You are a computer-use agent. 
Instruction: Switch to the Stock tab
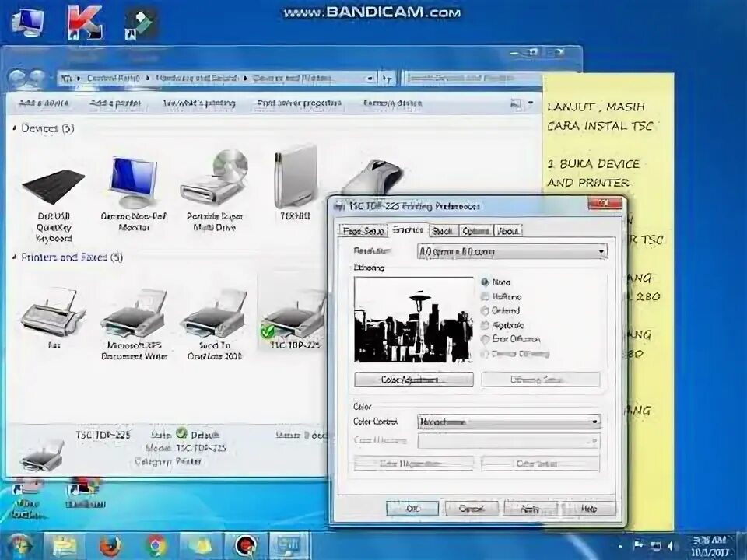click(x=442, y=231)
